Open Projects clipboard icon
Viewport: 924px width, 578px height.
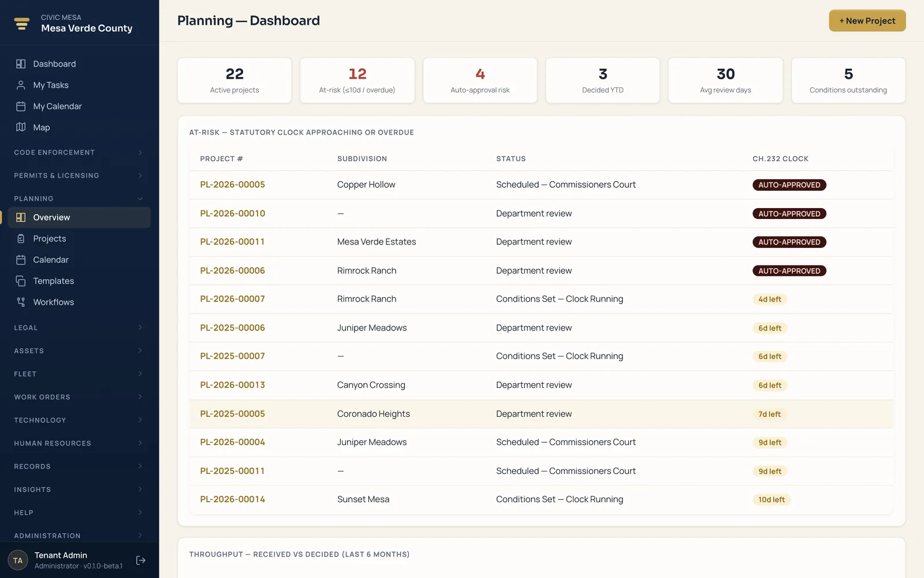point(21,239)
